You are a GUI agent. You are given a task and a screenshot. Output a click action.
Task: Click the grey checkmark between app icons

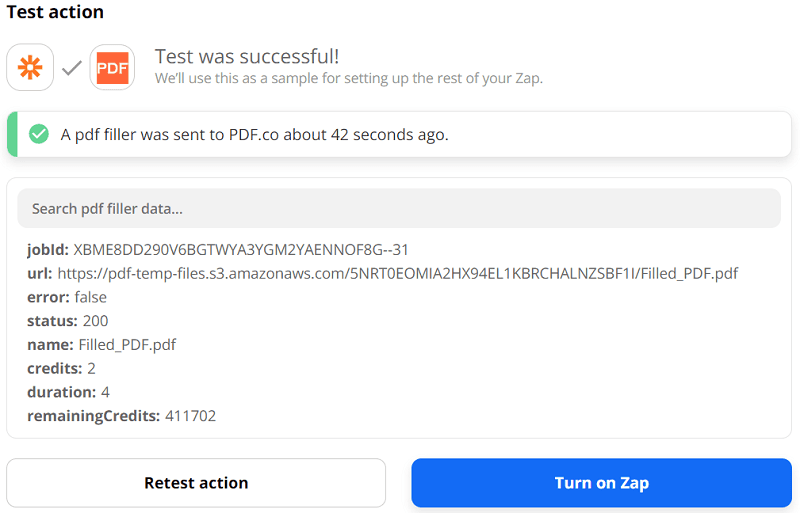tap(71, 68)
